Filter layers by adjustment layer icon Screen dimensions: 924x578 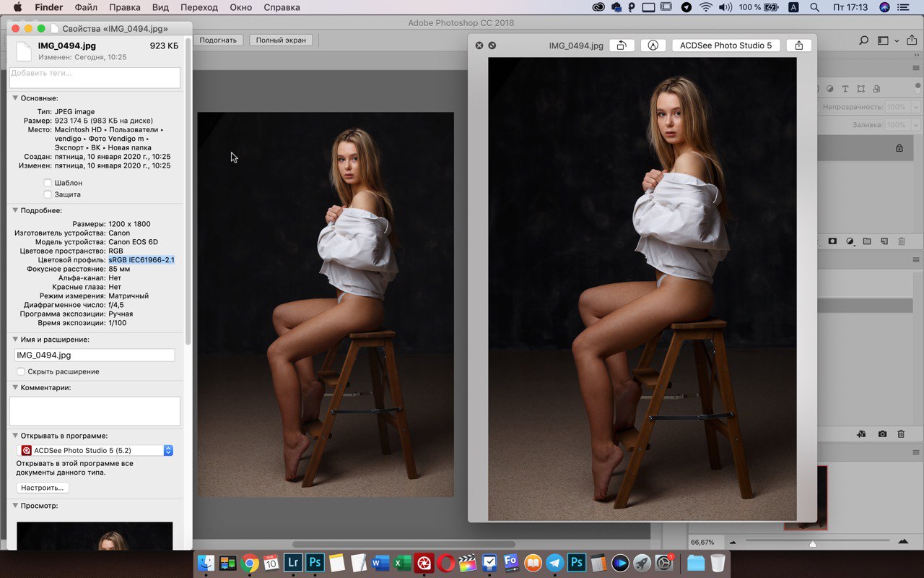point(829,89)
